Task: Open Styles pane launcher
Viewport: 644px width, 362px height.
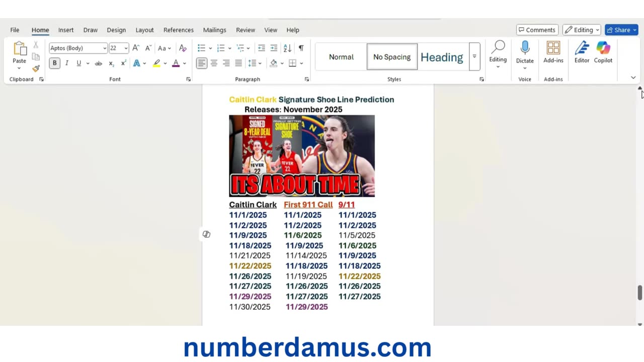Action: tap(481, 79)
